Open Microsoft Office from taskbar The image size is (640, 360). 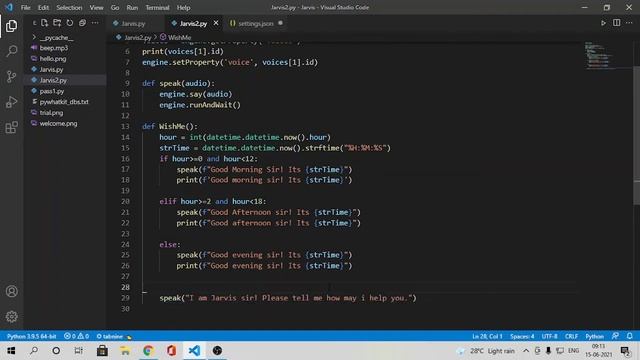pos(171,351)
